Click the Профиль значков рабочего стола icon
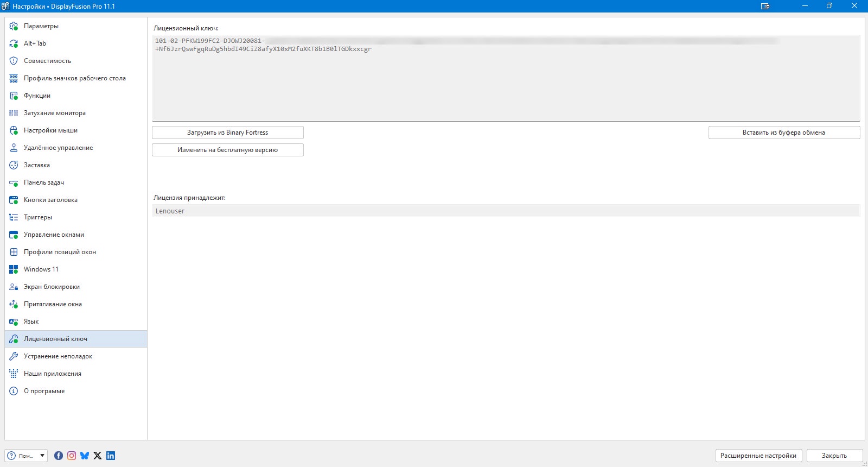The height and width of the screenshot is (467, 868). pos(14,78)
